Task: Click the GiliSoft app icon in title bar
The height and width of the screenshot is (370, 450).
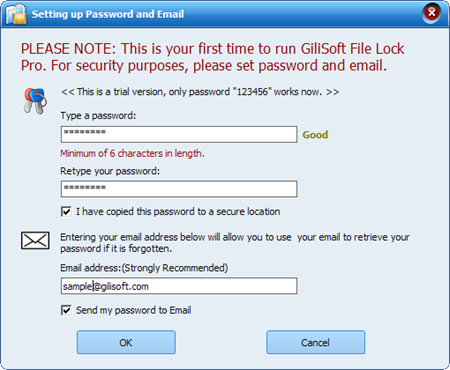Action: (x=16, y=14)
